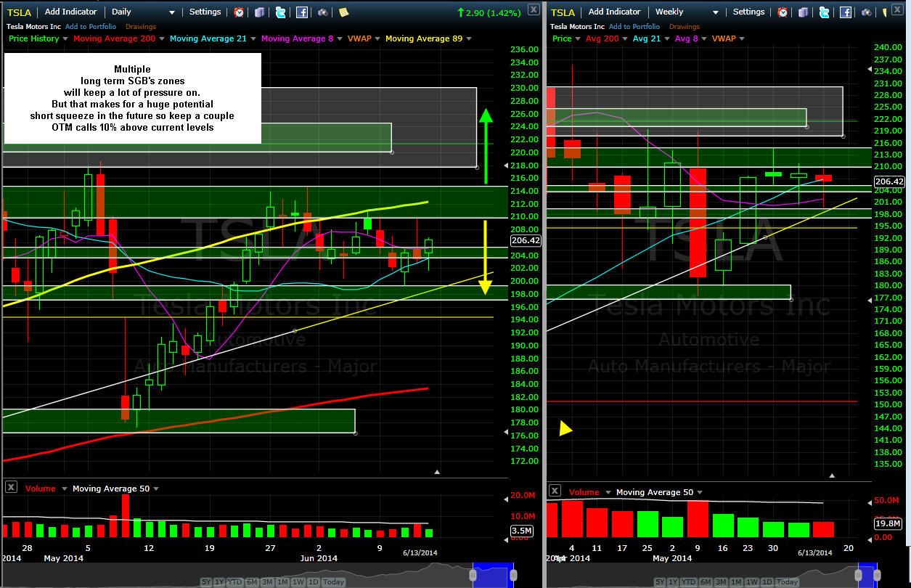The width and height of the screenshot is (911, 588).
Task: Click the data cylinder icon on Weekly chart
Action: 804,12
